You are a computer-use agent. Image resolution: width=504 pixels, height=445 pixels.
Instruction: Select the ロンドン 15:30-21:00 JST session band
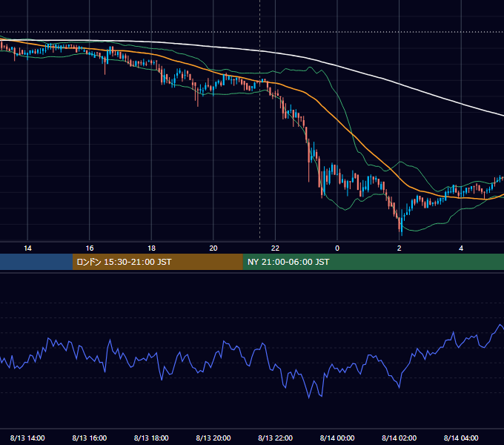(x=157, y=262)
